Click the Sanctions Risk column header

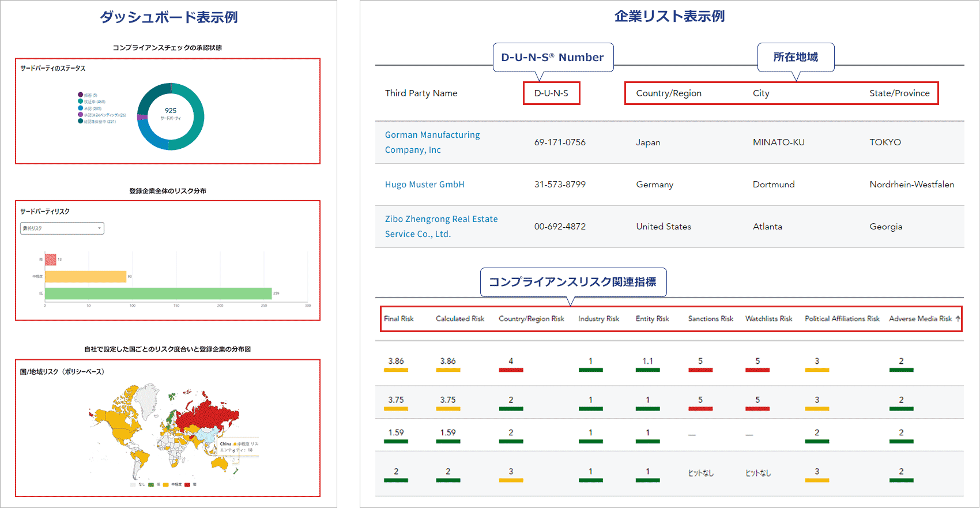coord(711,319)
